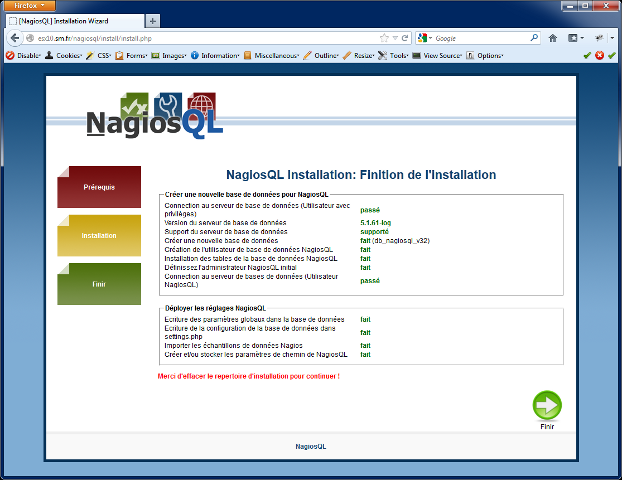
Task: Open the View Source toolbar menu
Action: click(438, 56)
